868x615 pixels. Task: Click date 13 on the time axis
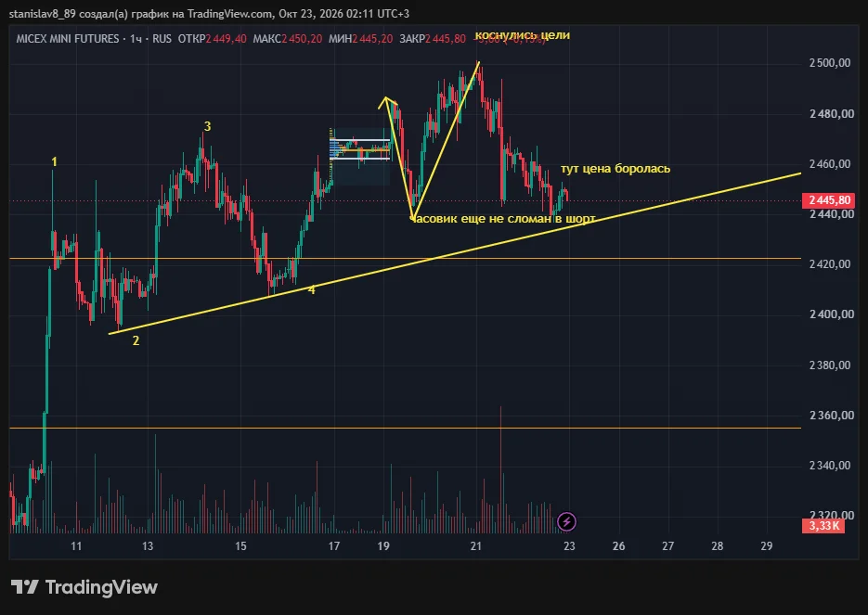[148, 546]
